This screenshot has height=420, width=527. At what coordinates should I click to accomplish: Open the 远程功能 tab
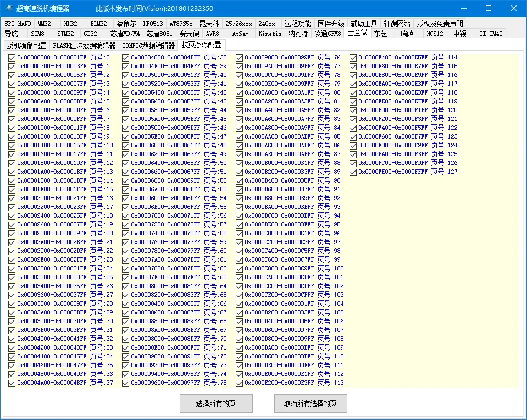298,24
